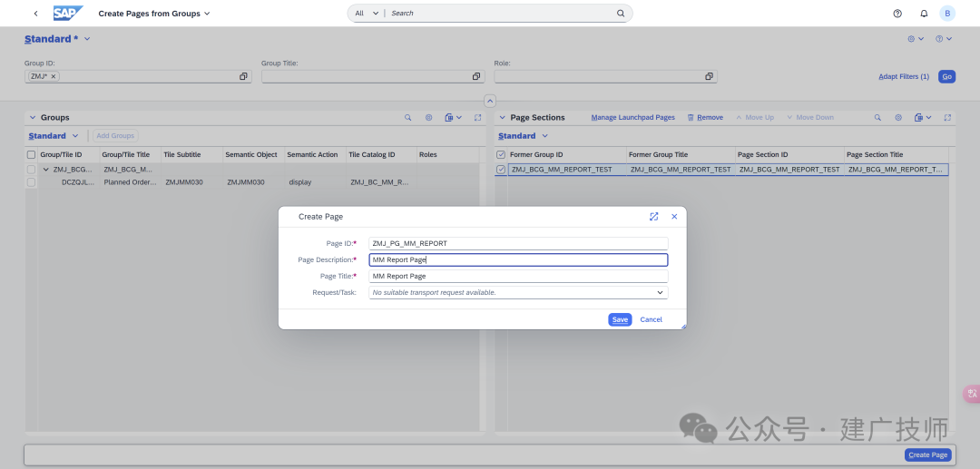This screenshot has height=469, width=980.
Task: Click into the Page ID input field
Action: pyautogui.click(x=518, y=243)
